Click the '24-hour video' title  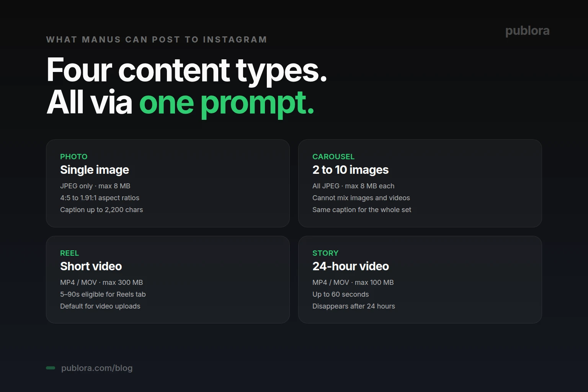[351, 266]
